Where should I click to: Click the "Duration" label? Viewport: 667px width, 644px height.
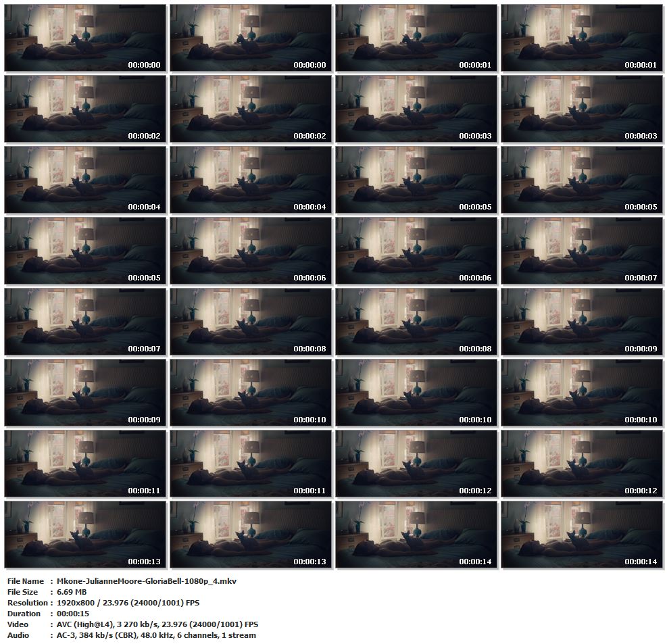24,614
